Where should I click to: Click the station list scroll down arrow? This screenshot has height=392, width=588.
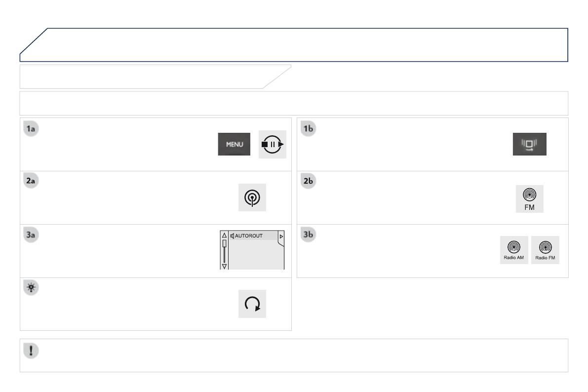click(224, 266)
